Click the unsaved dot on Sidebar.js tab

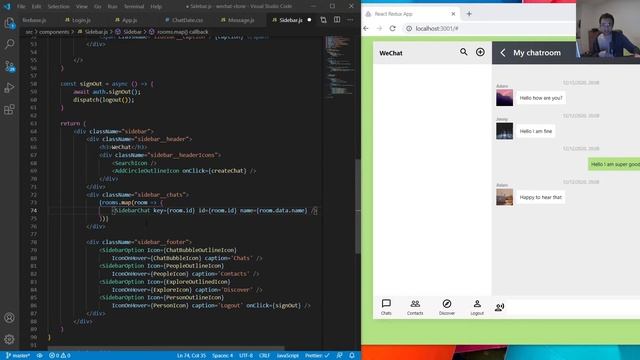coord(309,20)
